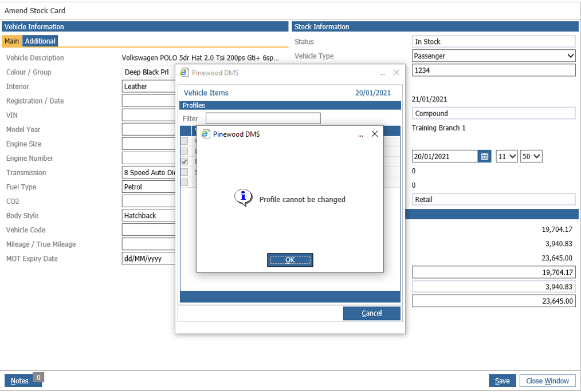Click the Notes count badge showing 0
Viewport: 581px width, 392px height.
tap(38, 377)
